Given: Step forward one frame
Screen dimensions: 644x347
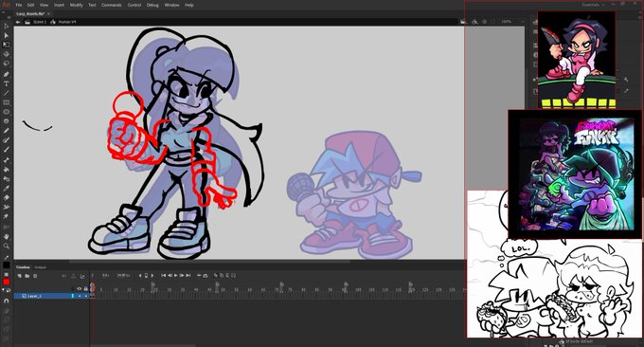Looking at the screenshot, I should click(x=182, y=275).
